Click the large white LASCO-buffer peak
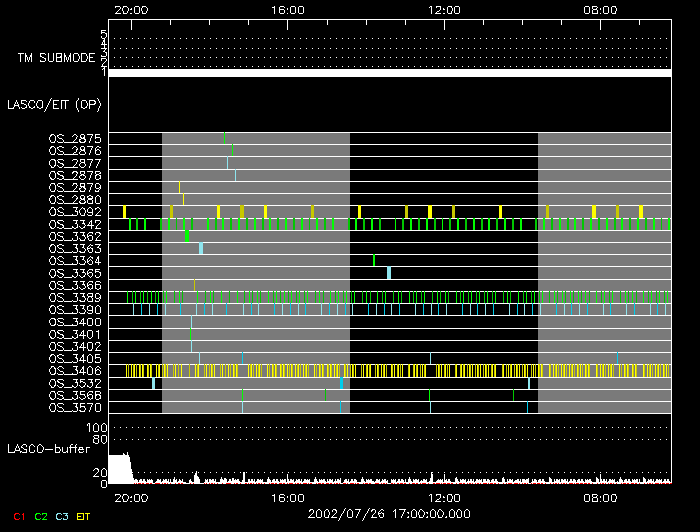Viewport: 700px width, 532px height. [x=121, y=469]
